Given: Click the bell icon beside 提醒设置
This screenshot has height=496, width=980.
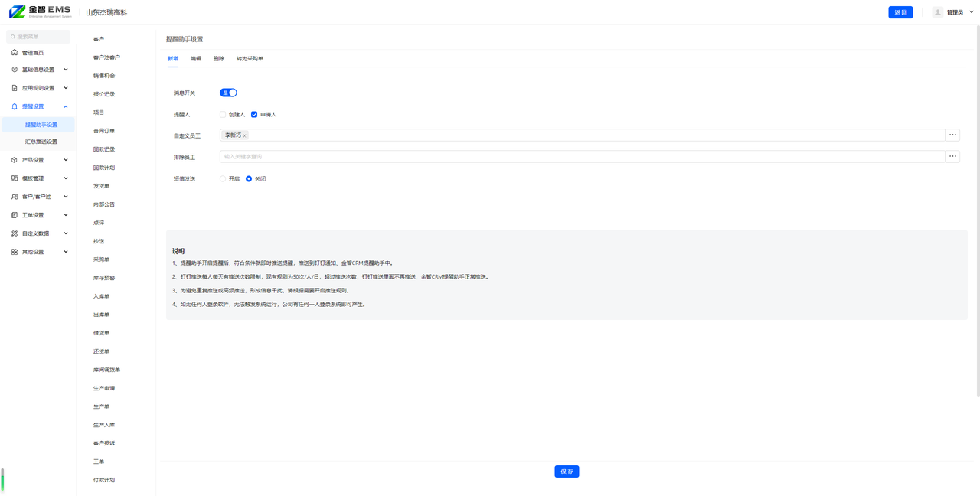Looking at the screenshot, I should (15, 106).
